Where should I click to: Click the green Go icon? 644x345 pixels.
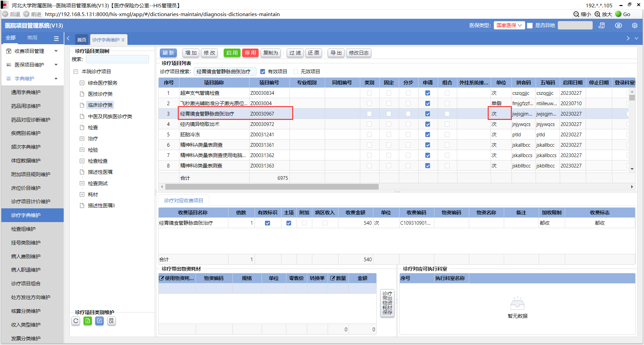tap(618, 14)
